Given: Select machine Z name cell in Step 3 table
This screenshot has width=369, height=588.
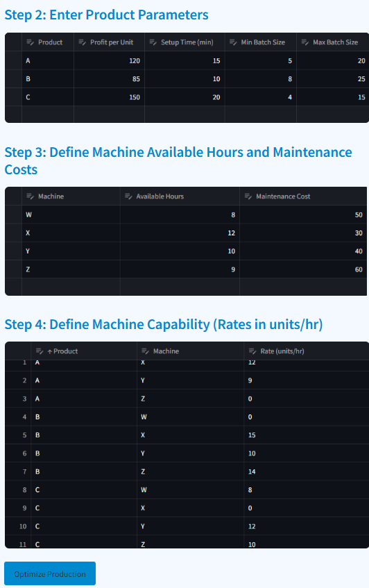Looking at the screenshot, I should pos(71,269).
